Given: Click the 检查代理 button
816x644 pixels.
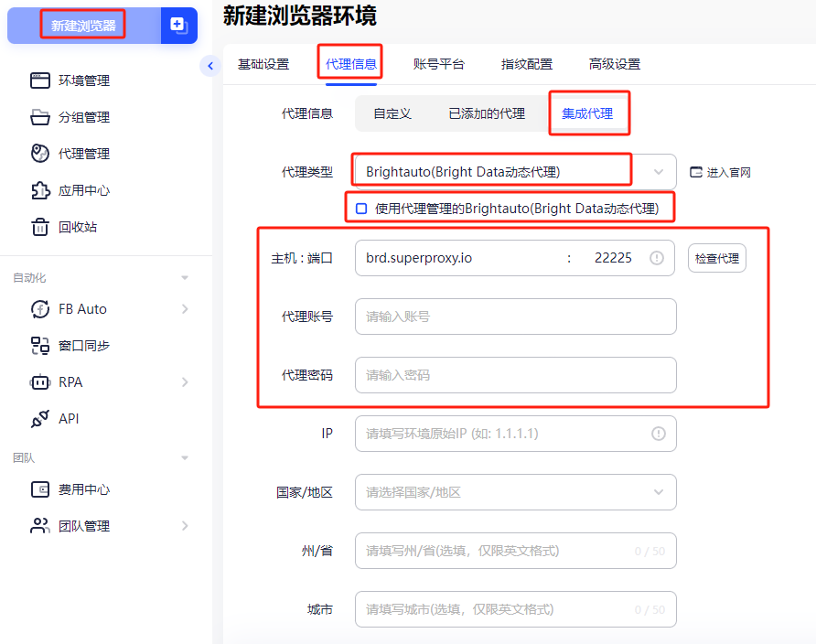Looking at the screenshot, I should pyautogui.click(x=718, y=258).
